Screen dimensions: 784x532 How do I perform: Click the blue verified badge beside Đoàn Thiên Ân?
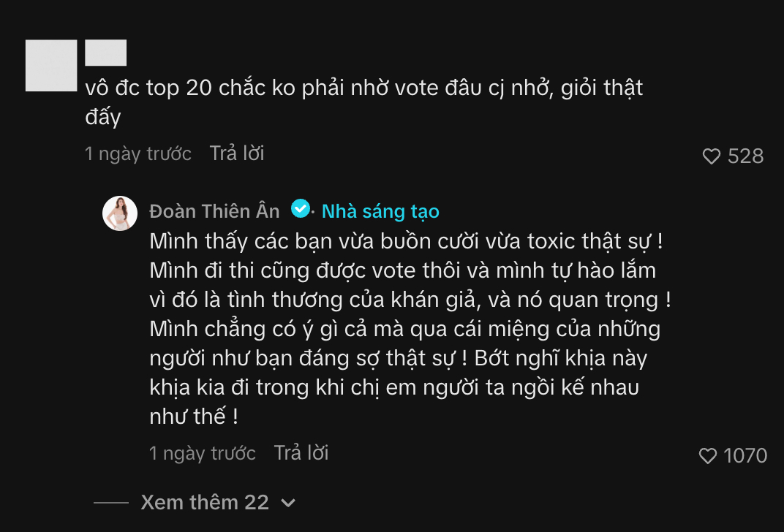[x=301, y=208]
